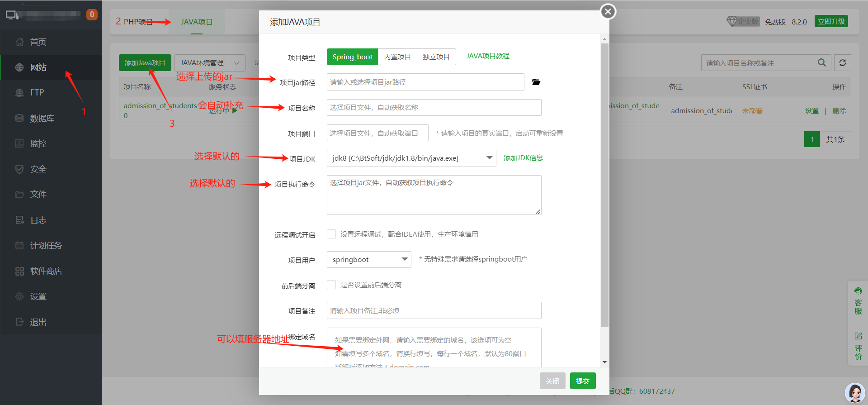Screen dimensions: 868x405
Task: Click the folder icon to browse jar path
Action: pyautogui.click(x=536, y=82)
